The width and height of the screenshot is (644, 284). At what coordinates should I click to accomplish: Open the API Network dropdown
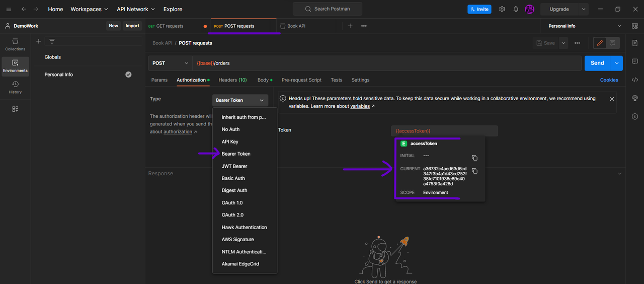(136, 9)
